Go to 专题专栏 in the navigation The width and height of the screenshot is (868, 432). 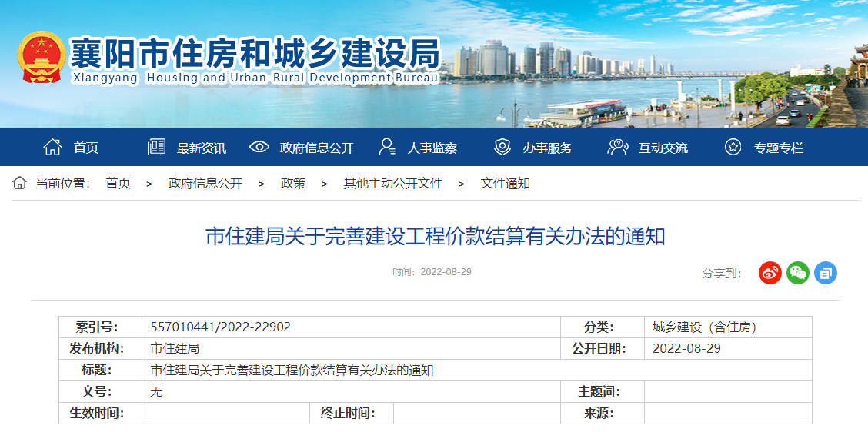778,148
